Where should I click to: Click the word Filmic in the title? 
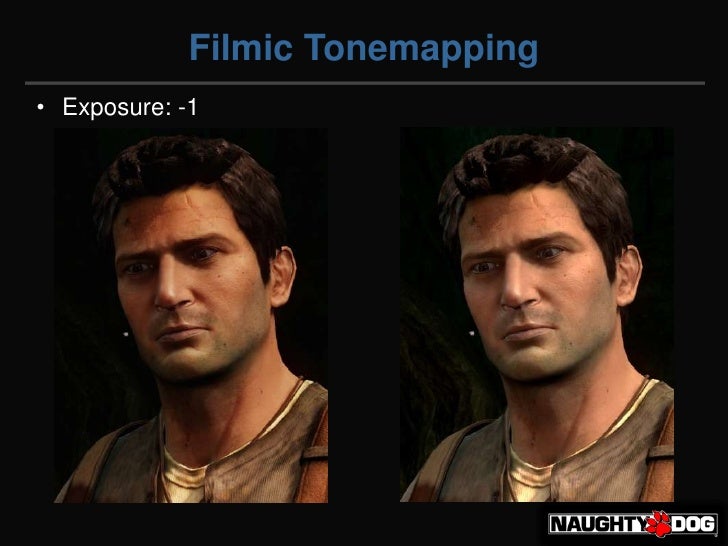pyautogui.click(x=240, y=47)
